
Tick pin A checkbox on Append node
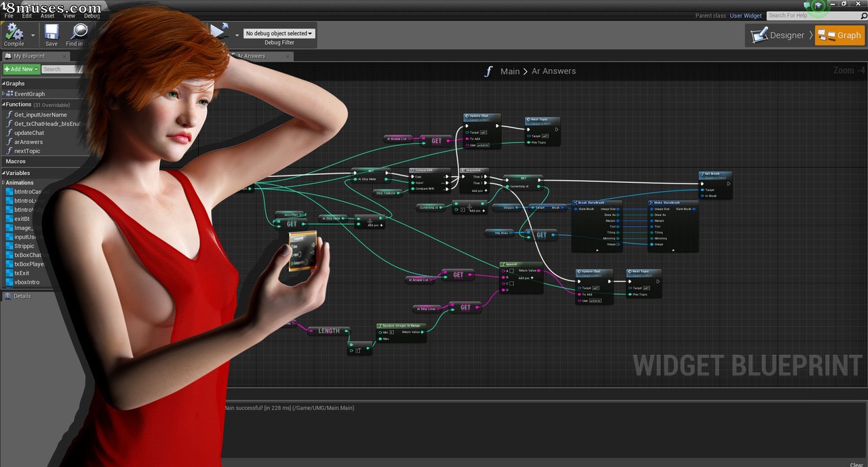pos(511,271)
